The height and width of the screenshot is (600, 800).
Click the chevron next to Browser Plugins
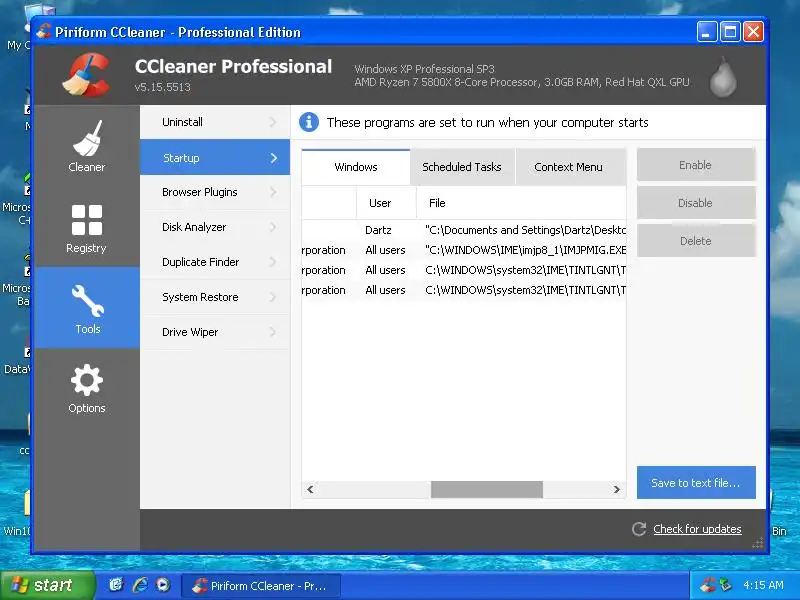pyautogui.click(x=273, y=192)
